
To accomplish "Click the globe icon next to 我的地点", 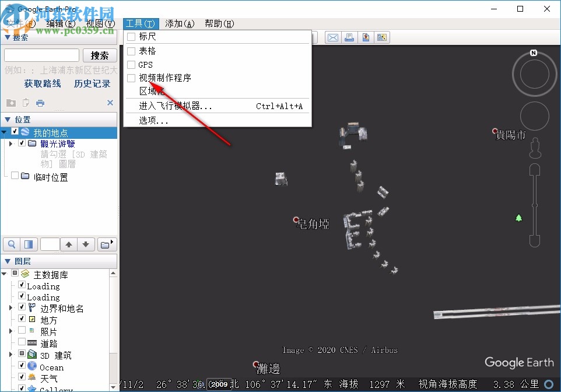I will [25, 132].
